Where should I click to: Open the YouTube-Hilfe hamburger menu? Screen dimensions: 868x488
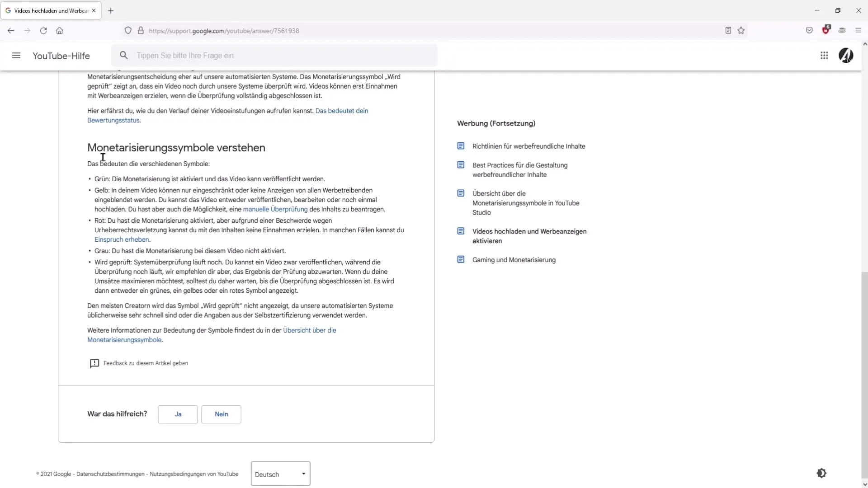(16, 56)
